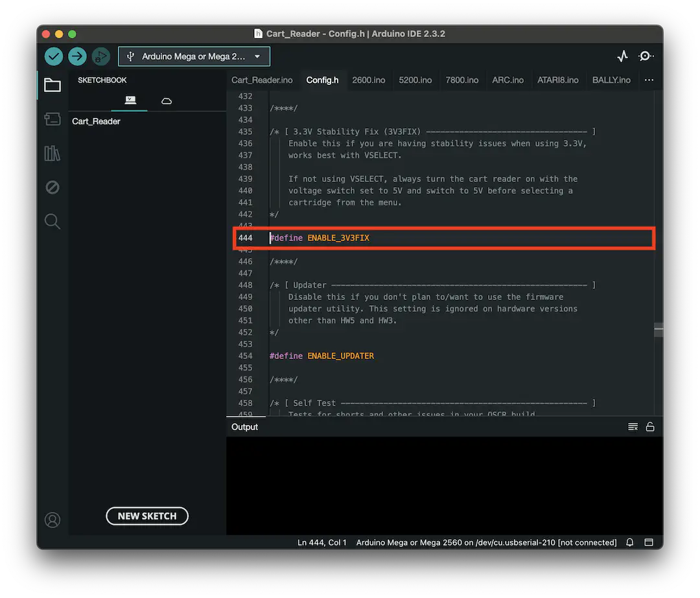Verify the sketch with the checkmark icon
Screen dimensions: 700x598
(x=54, y=56)
